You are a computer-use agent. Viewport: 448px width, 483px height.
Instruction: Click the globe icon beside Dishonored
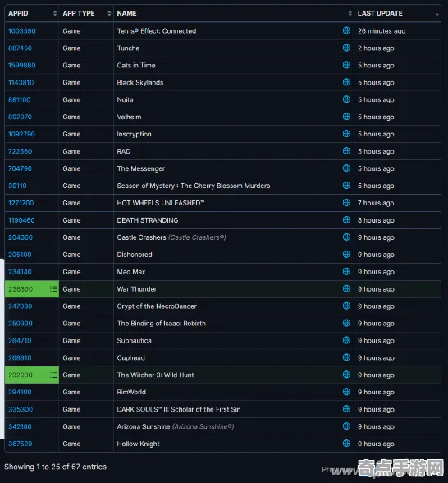[346, 254]
